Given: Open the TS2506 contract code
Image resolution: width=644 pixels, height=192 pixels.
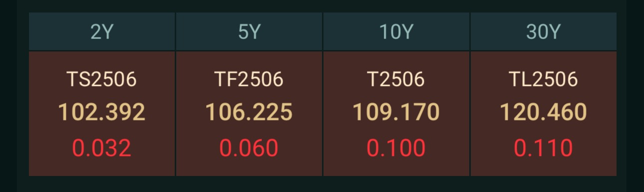Looking at the screenshot, I should (102, 79).
